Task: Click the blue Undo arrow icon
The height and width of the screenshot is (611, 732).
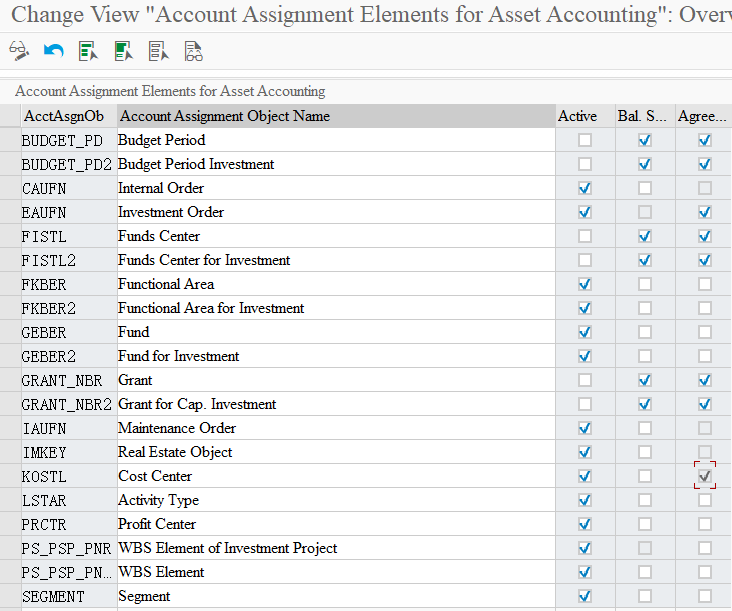Action: tap(54, 50)
